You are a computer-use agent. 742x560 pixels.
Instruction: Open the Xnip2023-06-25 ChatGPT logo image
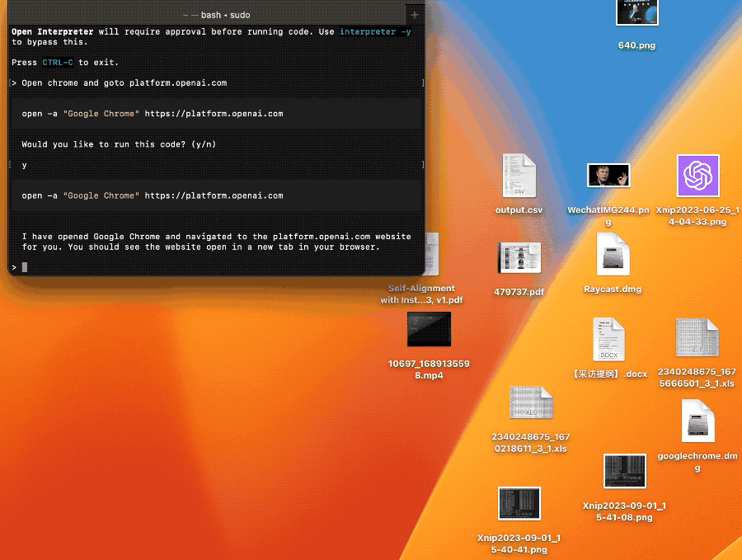tap(697, 175)
